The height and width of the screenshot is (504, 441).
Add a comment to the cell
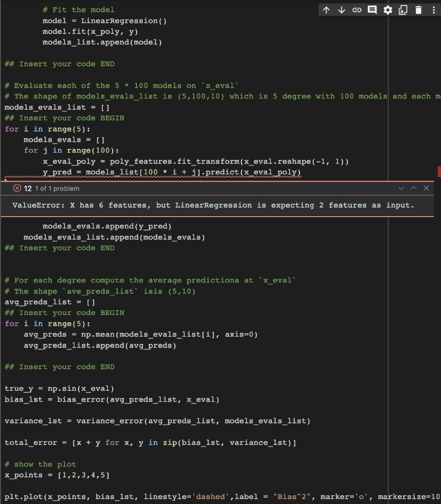372,9
